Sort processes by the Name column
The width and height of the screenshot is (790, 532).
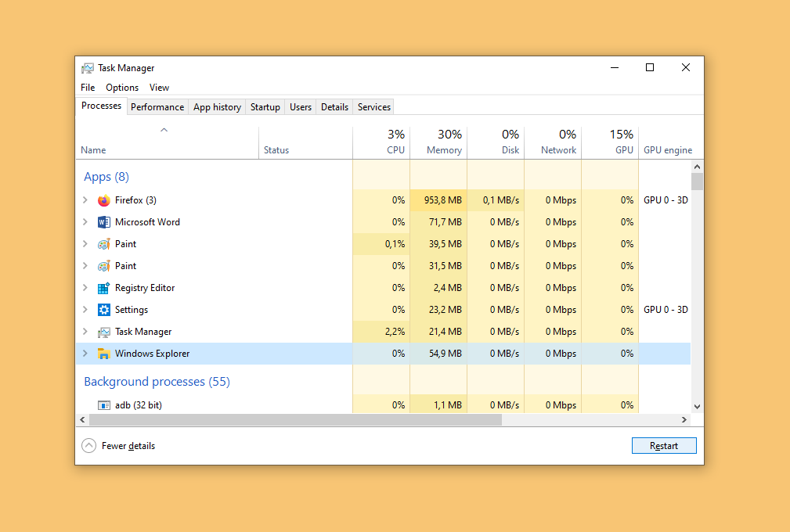click(x=168, y=142)
